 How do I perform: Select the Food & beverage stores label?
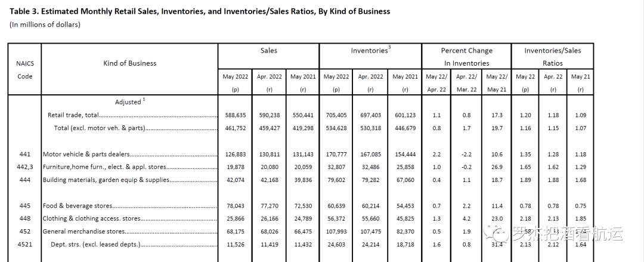pyautogui.click(x=78, y=205)
